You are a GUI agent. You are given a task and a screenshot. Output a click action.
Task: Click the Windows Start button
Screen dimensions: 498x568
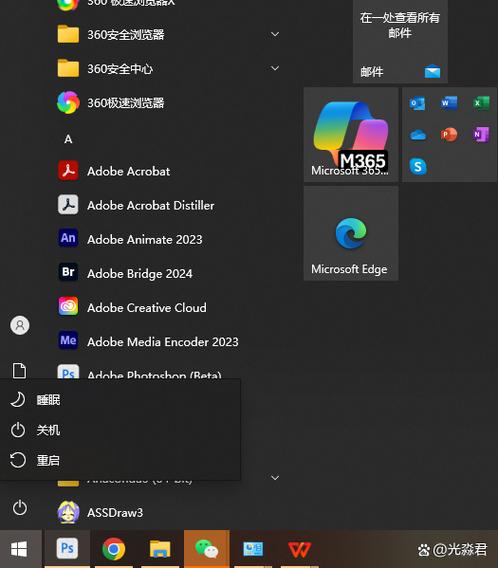pyautogui.click(x=19, y=549)
